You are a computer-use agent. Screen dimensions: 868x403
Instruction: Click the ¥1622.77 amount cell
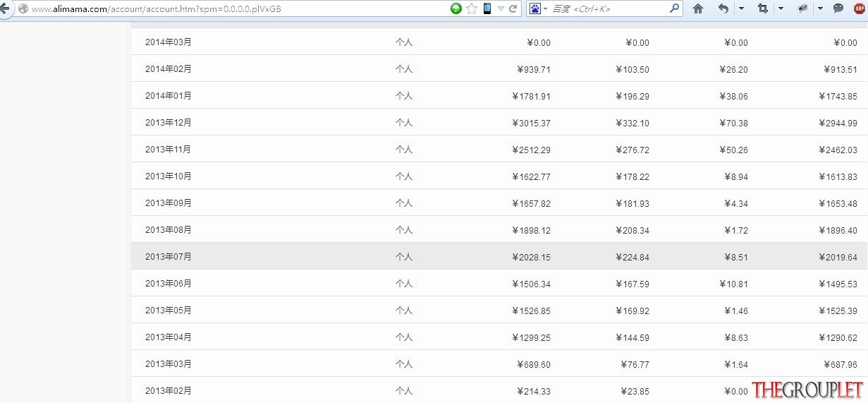532,176
